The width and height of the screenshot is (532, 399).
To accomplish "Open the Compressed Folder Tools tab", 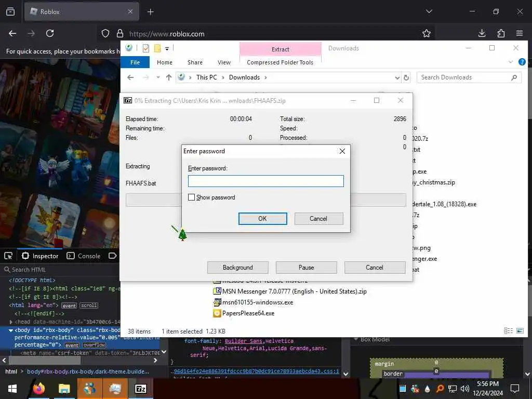I will [x=280, y=62].
